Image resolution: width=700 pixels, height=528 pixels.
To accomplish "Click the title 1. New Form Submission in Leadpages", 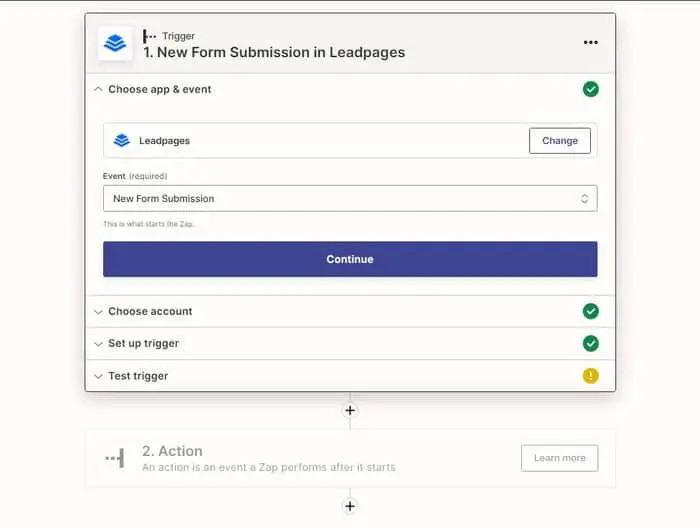I will tap(274, 52).
